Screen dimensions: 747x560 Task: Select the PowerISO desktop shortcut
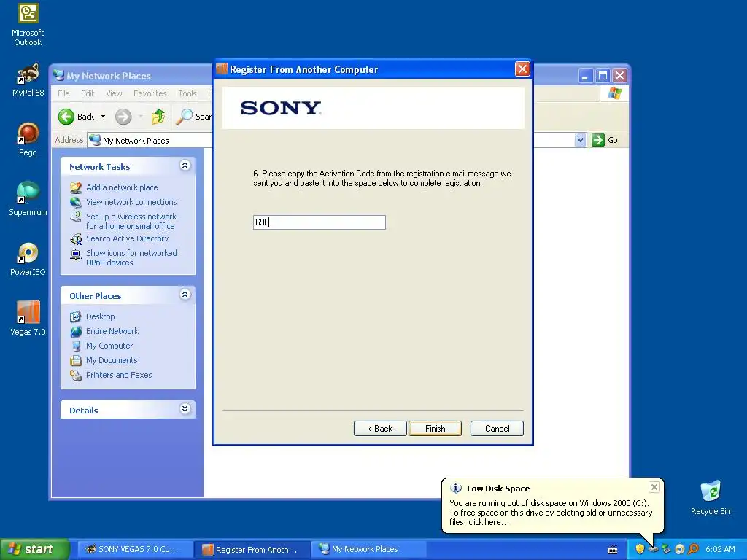pyautogui.click(x=28, y=259)
